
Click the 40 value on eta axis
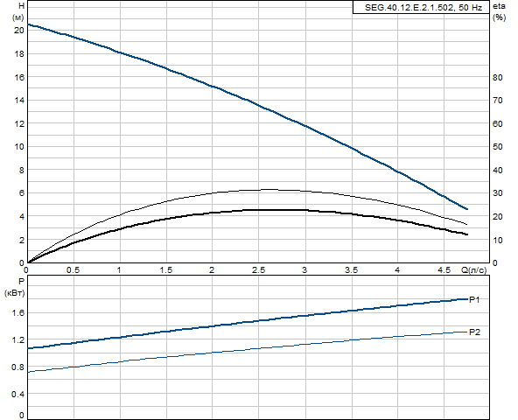(x=498, y=170)
